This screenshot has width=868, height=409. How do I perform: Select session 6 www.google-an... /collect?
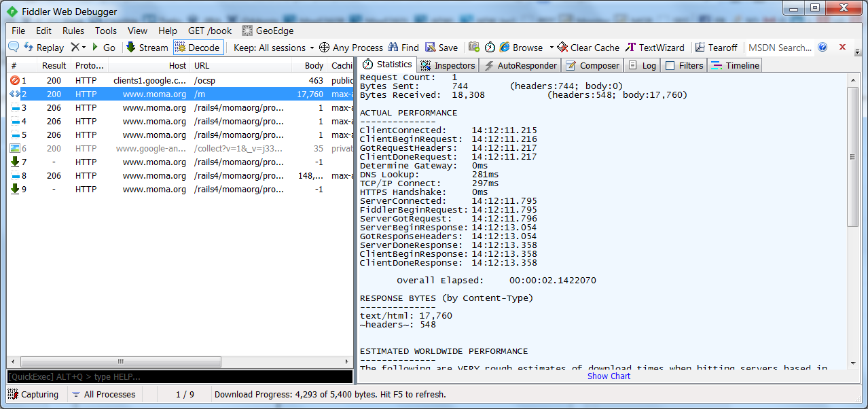(180, 148)
